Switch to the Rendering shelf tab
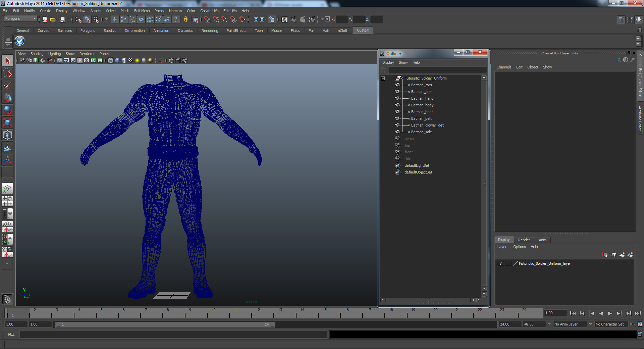The width and height of the screenshot is (644, 349). tap(210, 31)
